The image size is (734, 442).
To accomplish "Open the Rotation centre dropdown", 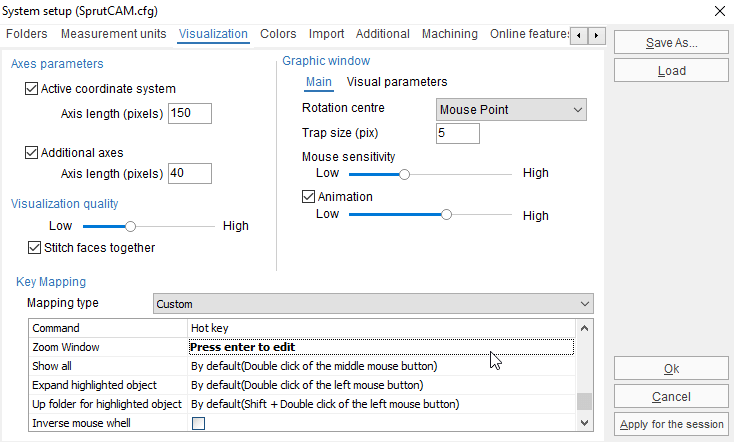I will pos(511,110).
